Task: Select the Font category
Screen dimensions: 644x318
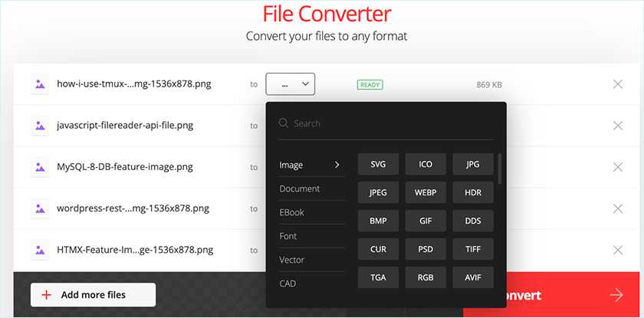Action: tap(312, 236)
